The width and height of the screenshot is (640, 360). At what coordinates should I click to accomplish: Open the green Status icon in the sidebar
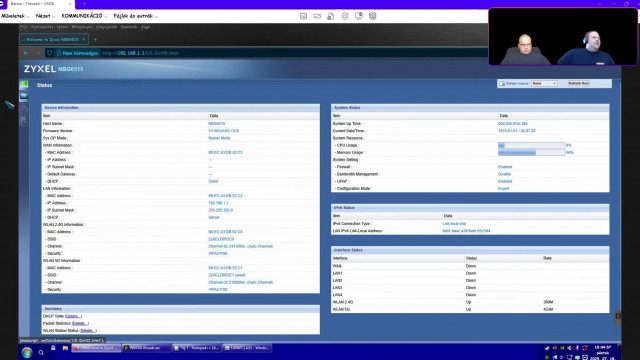tap(24, 84)
